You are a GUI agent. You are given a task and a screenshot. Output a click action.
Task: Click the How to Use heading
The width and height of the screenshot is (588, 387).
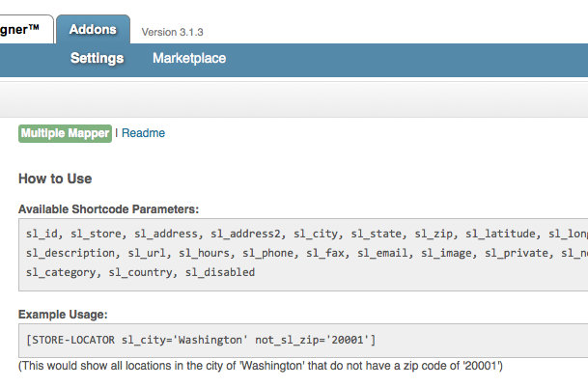[x=55, y=179]
